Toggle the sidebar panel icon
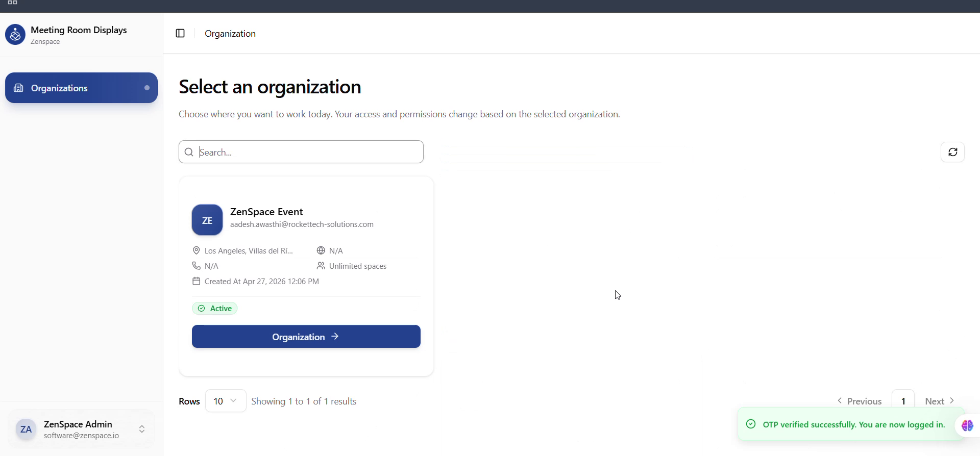 (180, 33)
